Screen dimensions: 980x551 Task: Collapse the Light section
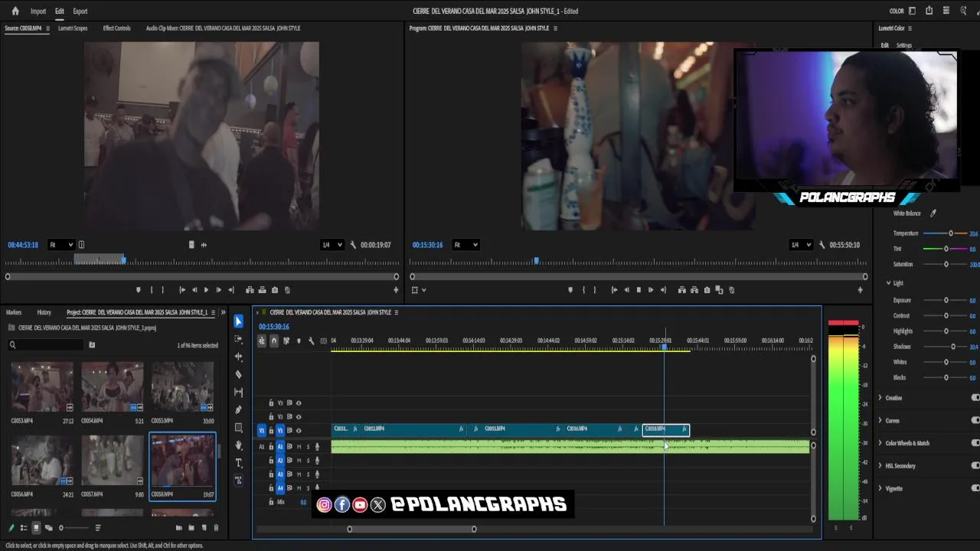[888, 283]
